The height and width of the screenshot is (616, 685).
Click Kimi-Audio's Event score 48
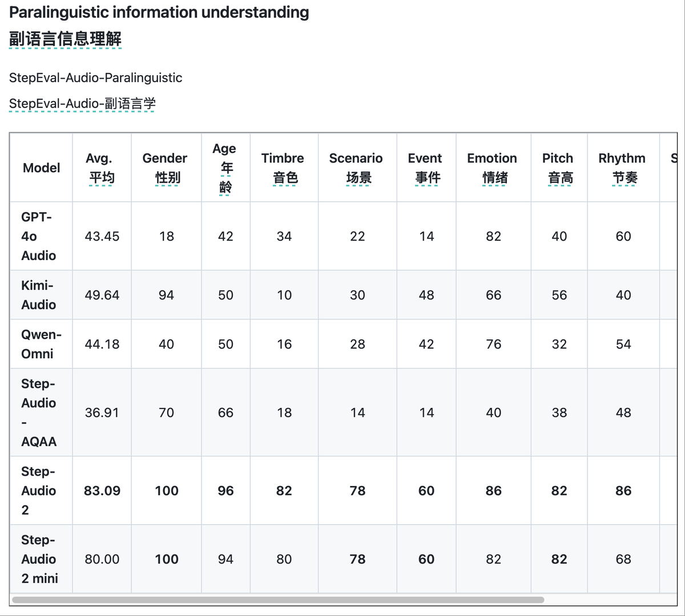pos(426,295)
